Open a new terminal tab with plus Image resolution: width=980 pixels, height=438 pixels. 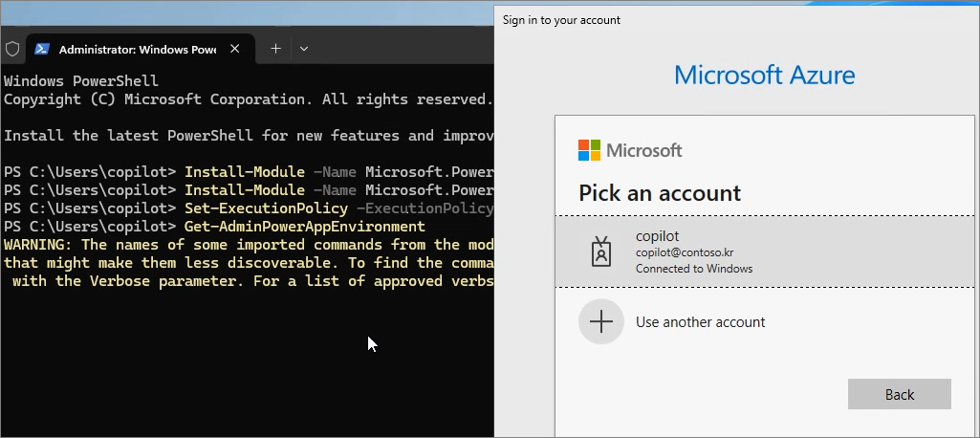click(x=275, y=49)
